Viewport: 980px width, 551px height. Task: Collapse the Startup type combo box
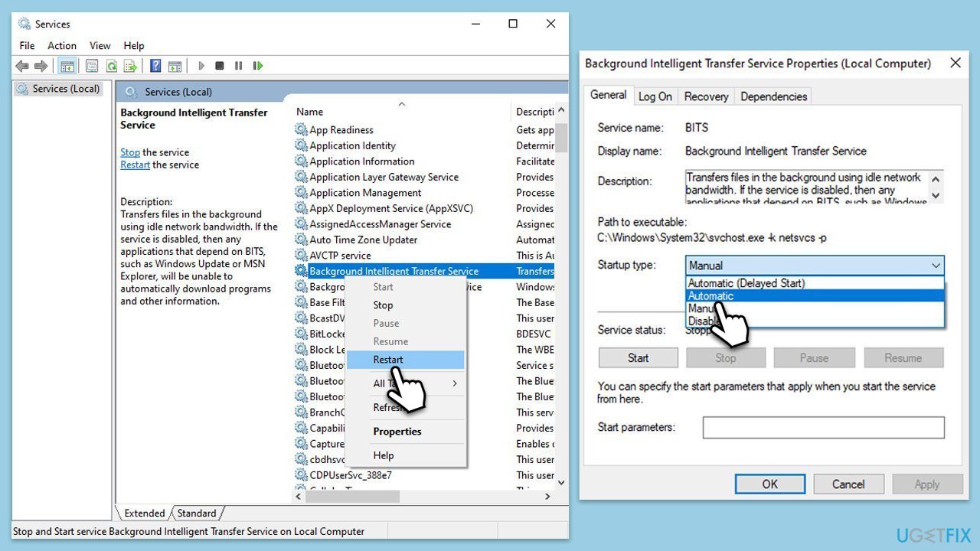pos(936,266)
